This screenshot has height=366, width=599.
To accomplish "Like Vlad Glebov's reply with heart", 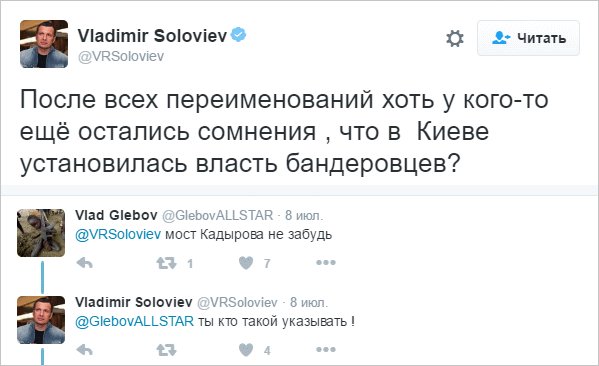I will point(246,263).
